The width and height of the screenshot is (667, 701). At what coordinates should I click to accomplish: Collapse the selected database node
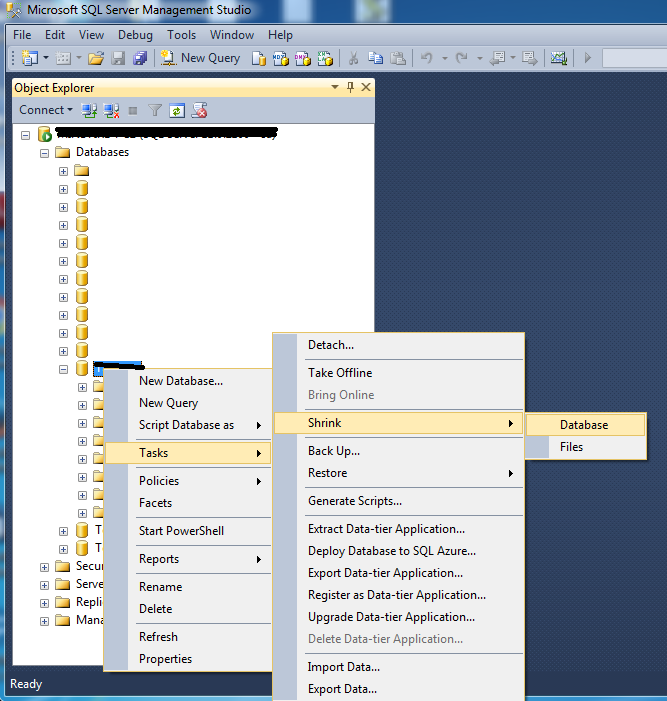click(63, 370)
